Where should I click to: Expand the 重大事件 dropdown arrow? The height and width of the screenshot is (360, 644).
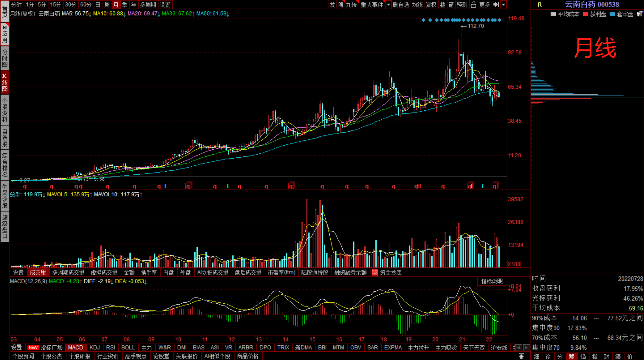(388, 4)
